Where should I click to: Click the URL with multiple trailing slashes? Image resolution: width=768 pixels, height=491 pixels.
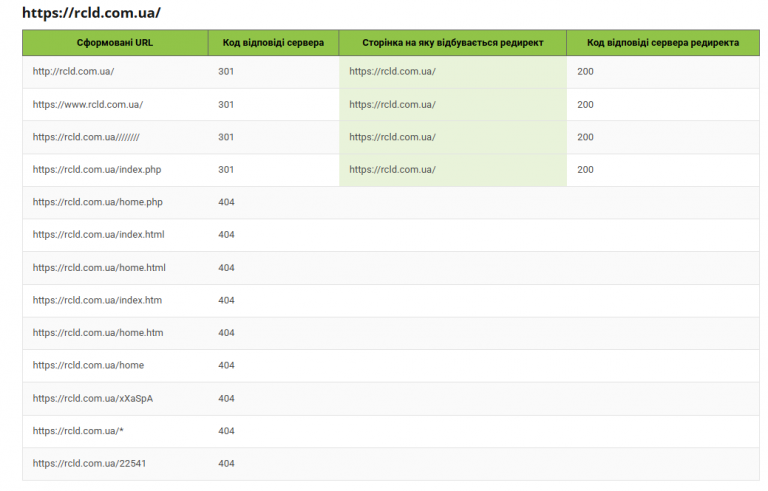tap(86, 137)
